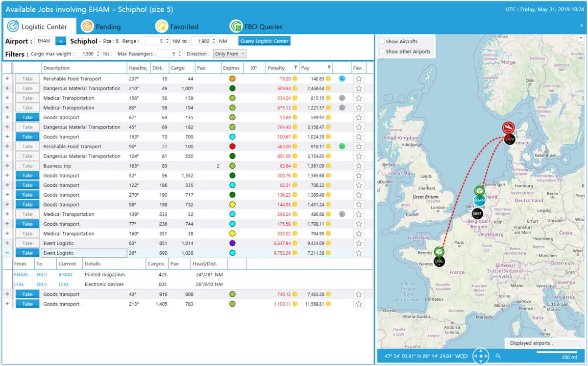Click the EKLV airport marker on the map
Screen dimensions: 588x366
[509, 139]
